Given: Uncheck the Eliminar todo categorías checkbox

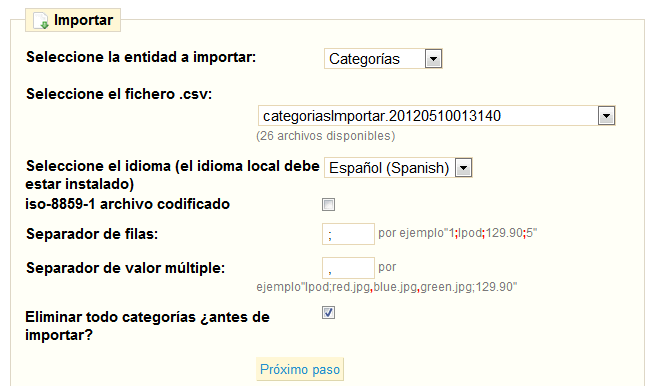Looking at the screenshot, I should [x=328, y=313].
